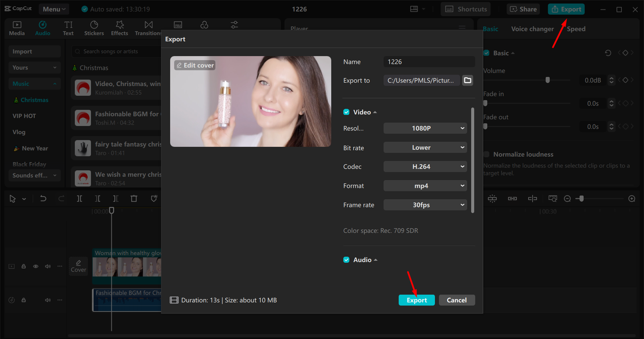Toggle the main track magnet icon
Viewport: 644px width, 339px height.
(492, 198)
